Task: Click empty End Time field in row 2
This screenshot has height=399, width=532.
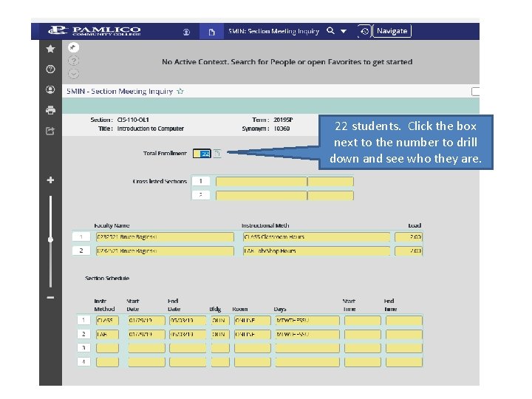Action: (403, 334)
